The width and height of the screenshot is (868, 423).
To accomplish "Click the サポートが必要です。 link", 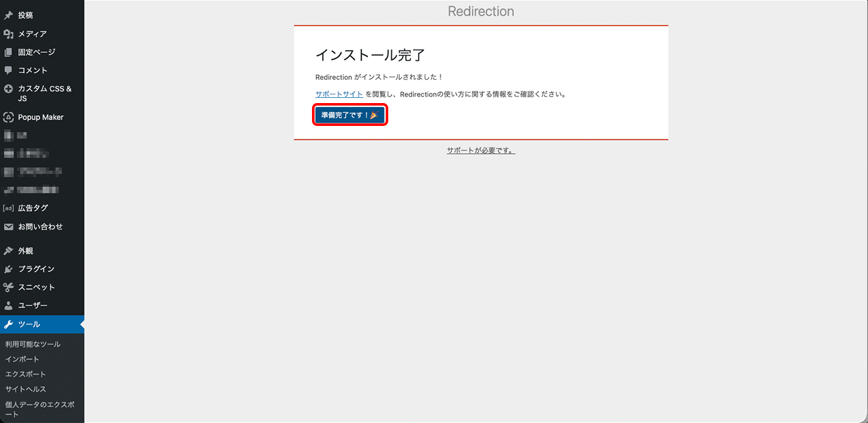I will coord(480,151).
